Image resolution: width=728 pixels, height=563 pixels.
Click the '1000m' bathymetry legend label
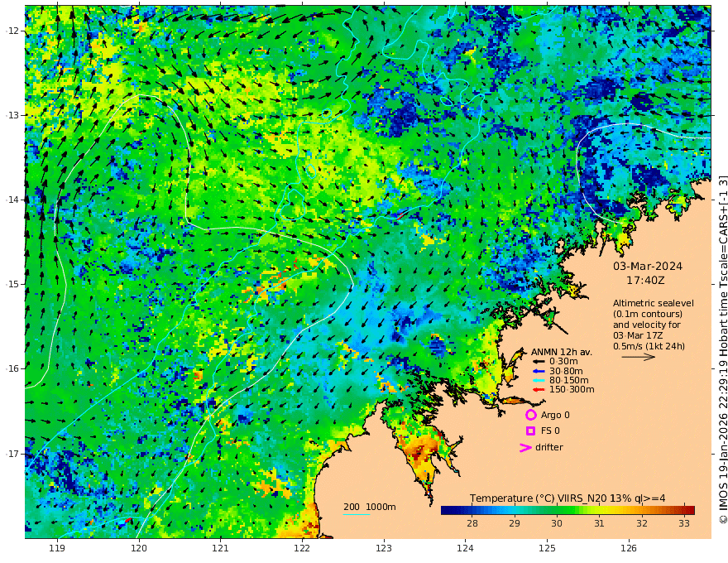[381, 507]
